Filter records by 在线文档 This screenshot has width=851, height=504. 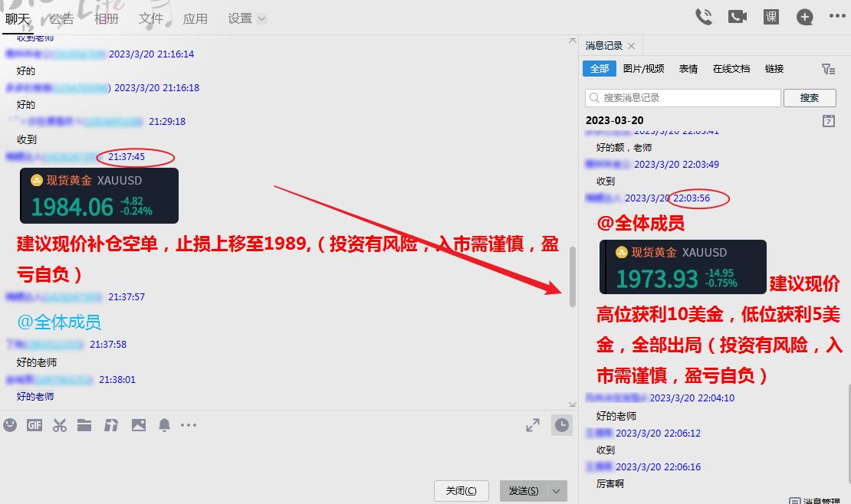[x=731, y=69]
